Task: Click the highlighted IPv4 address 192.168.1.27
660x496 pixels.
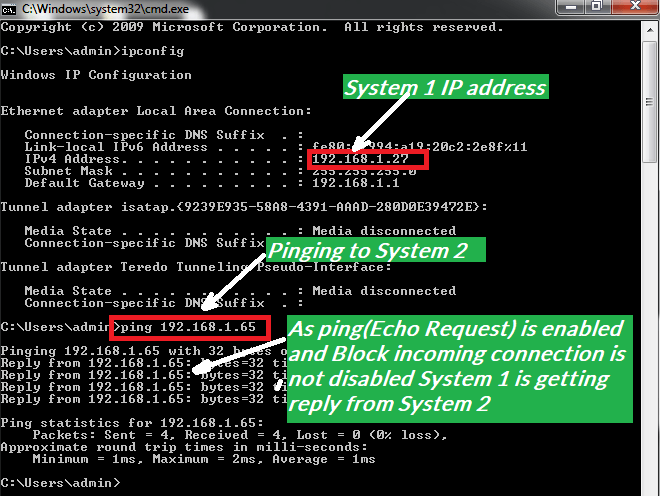Action: 368,159
